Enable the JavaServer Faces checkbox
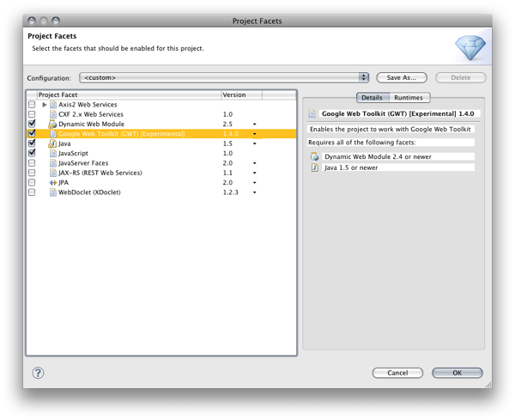 click(x=32, y=163)
